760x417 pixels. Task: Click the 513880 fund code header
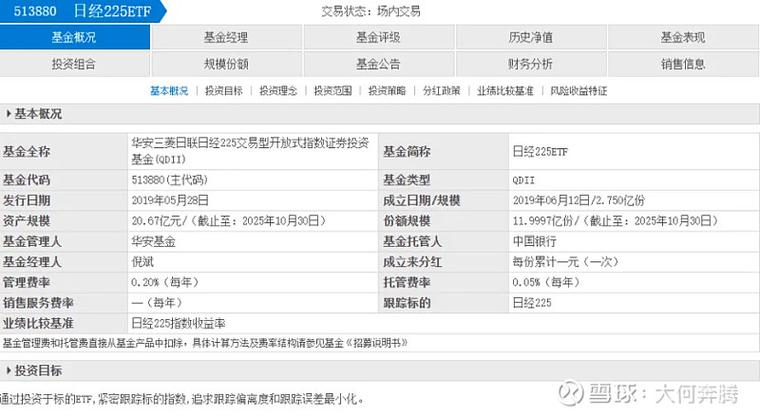coord(35,11)
